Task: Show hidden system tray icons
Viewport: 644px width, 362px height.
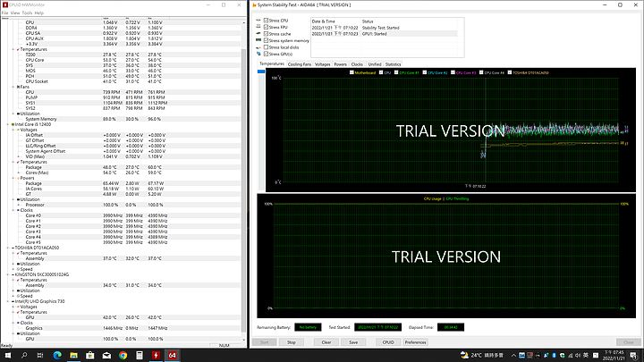Action: pos(513,356)
